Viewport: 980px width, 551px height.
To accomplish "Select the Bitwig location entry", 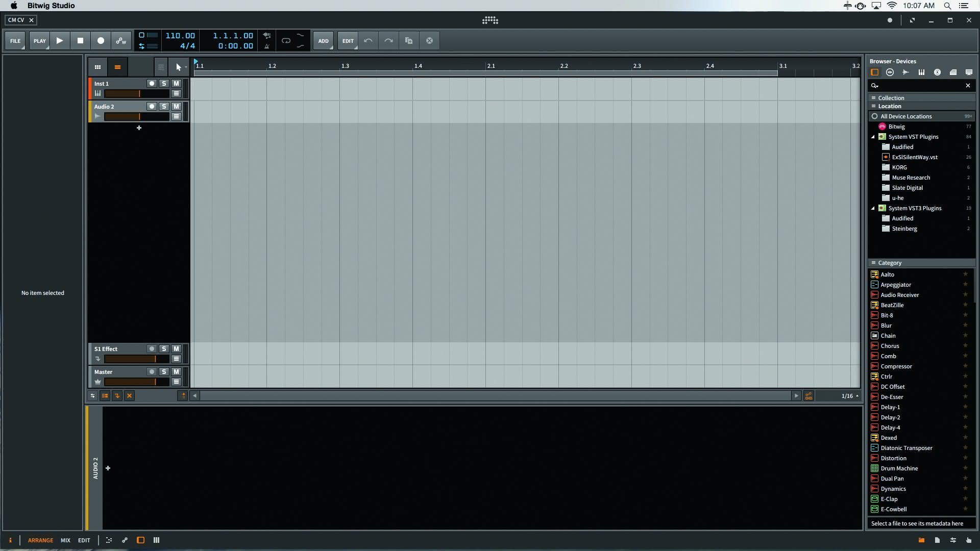I will point(922,127).
